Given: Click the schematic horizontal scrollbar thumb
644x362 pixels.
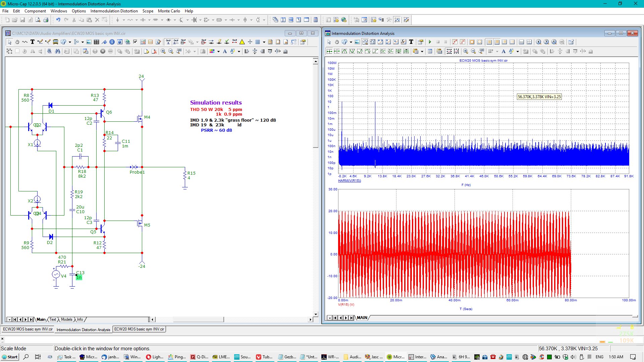Looking at the screenshot, I should pos(198,319).
